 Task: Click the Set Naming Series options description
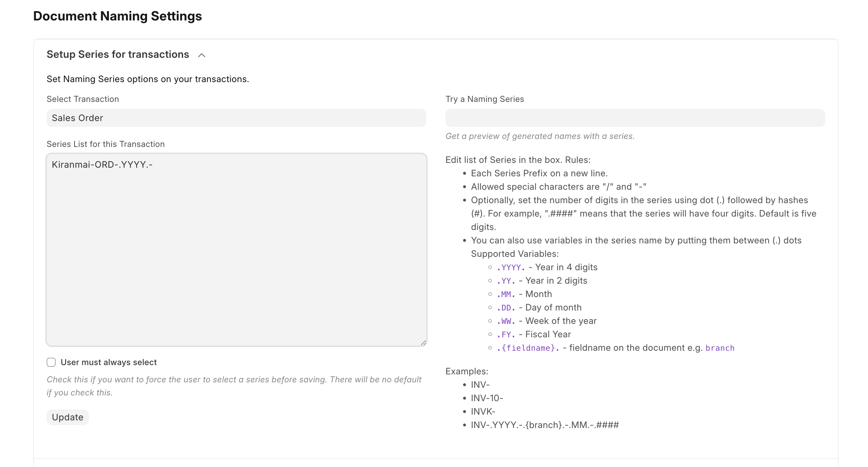pos(148,79)
